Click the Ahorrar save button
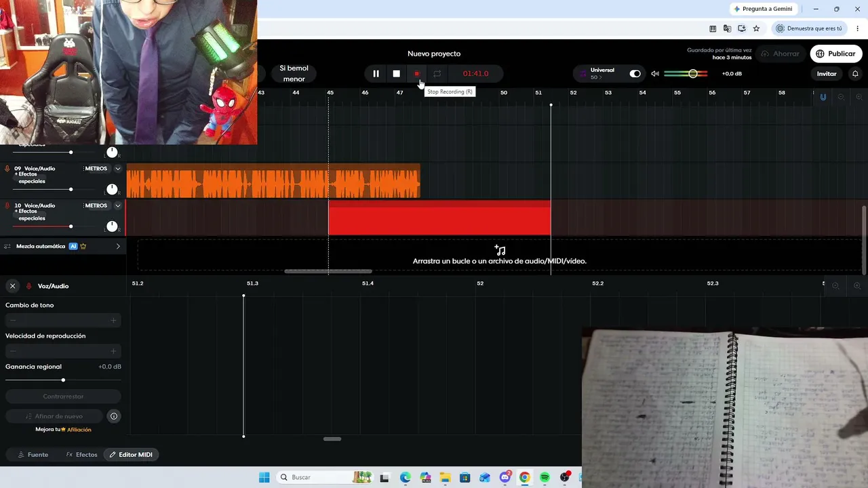Image resolution: width=868 pixels, height=488 pixels. [781, 54]
